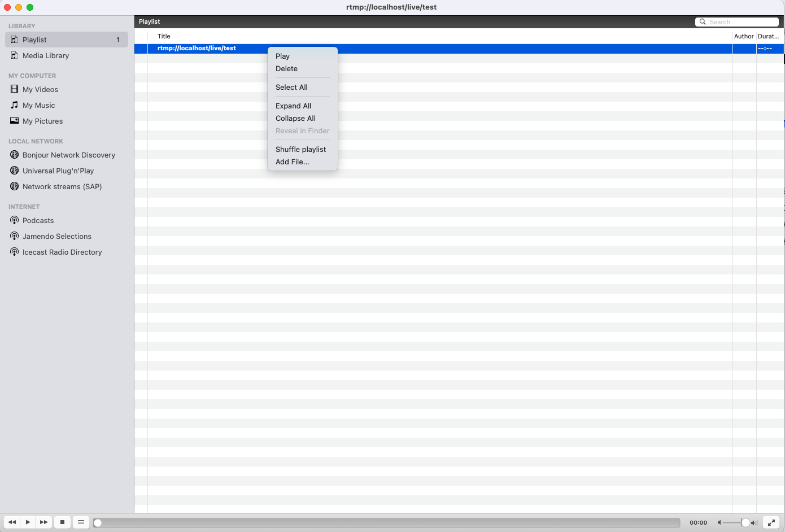Viewport: 785px width, 532px height.
Task: Click Select All in the context menu
Action: point(291,87)
